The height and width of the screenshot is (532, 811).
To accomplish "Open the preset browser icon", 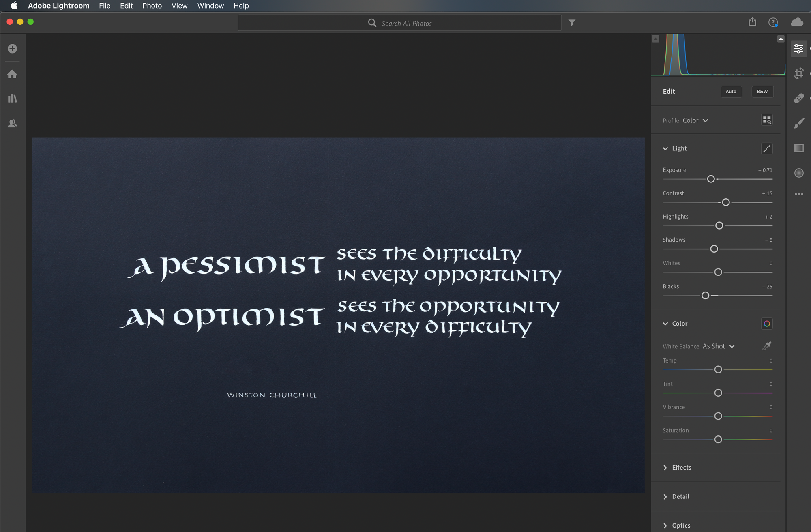I will click(766, 120).
